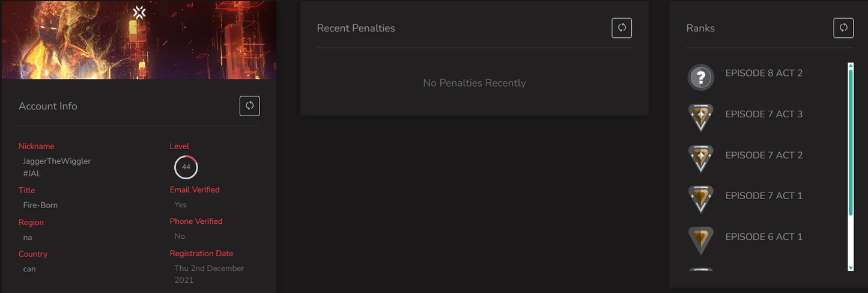The width and height of the screenshot is (868, 293).
Task: Click the Episode 7 Act 1 rank badge
Action: click(x=701, y=199)
